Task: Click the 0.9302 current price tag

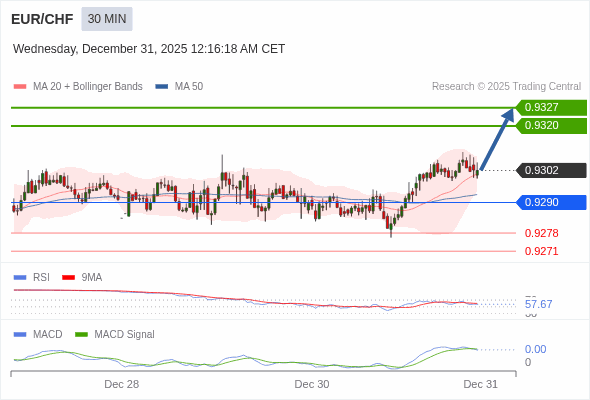Action: (x=551, y=170)
